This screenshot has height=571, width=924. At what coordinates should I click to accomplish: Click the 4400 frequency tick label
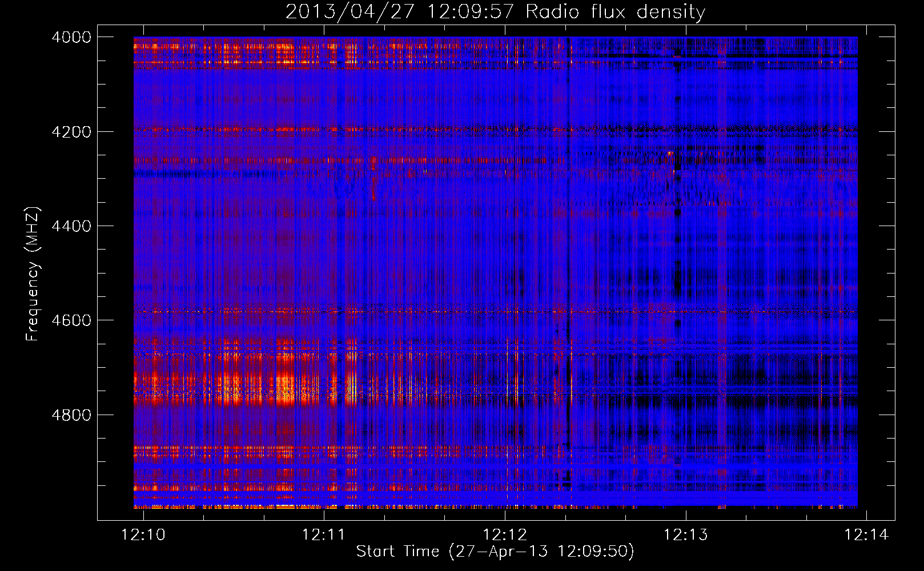(71, 226)
